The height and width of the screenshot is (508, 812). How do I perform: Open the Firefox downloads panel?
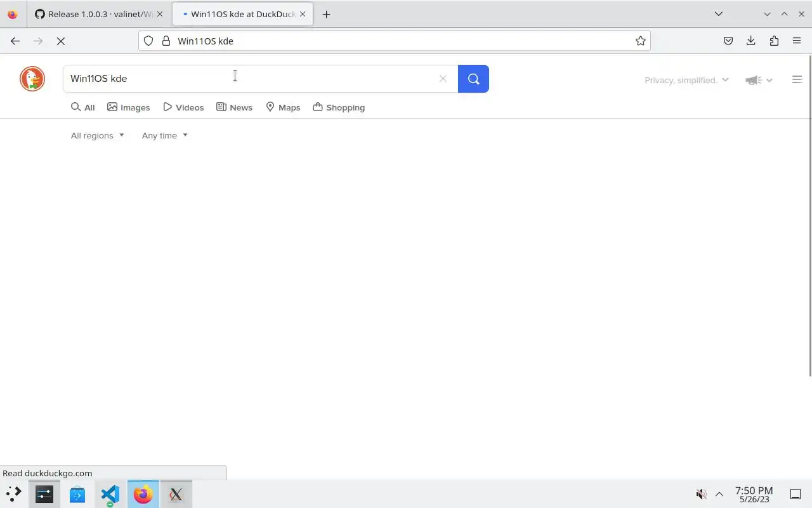(751, 41)
